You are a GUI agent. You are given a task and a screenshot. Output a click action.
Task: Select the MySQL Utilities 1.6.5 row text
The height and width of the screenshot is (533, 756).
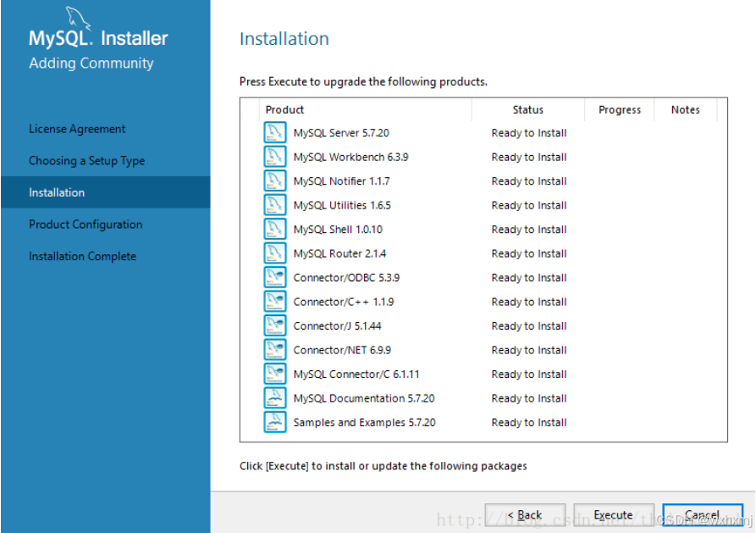point(342,205)
